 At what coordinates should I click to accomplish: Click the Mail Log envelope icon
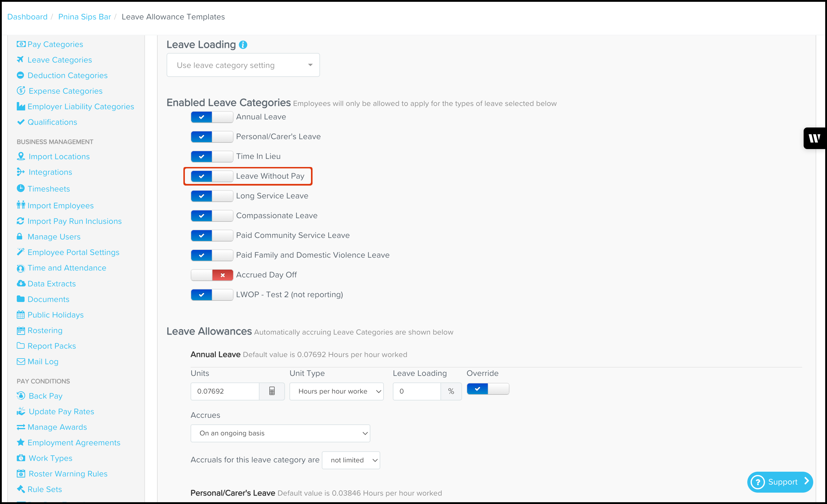20,361
